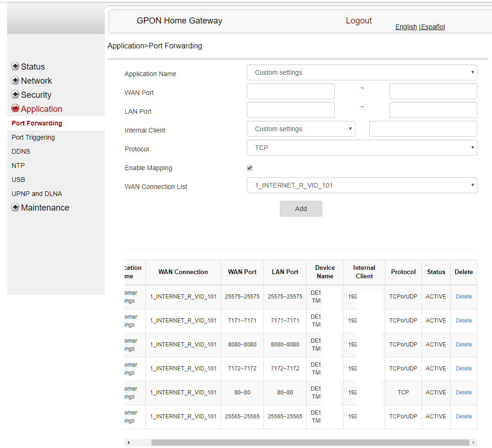Image resolution: width=492 pixels, height=448 pixels.
Task: Click the Internal Client address field
Action: (423, 129)
